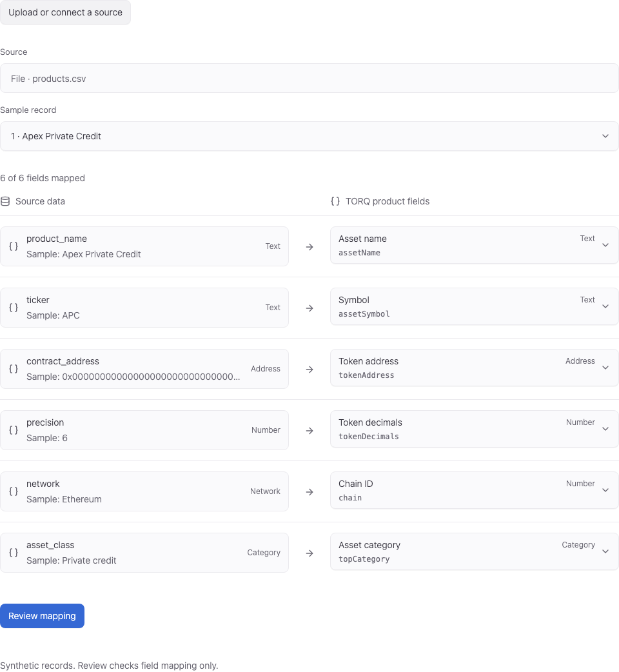619x672 pixels.
Task: Click the truncated 0x000 contract address sample
Action: (x=133, y=377)
